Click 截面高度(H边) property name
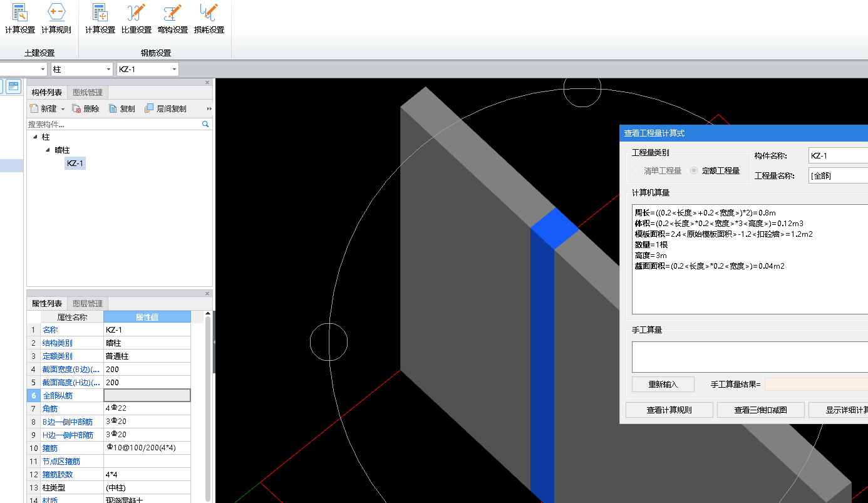The width and height of the screenshot is (868, 503). pos(71,382)
